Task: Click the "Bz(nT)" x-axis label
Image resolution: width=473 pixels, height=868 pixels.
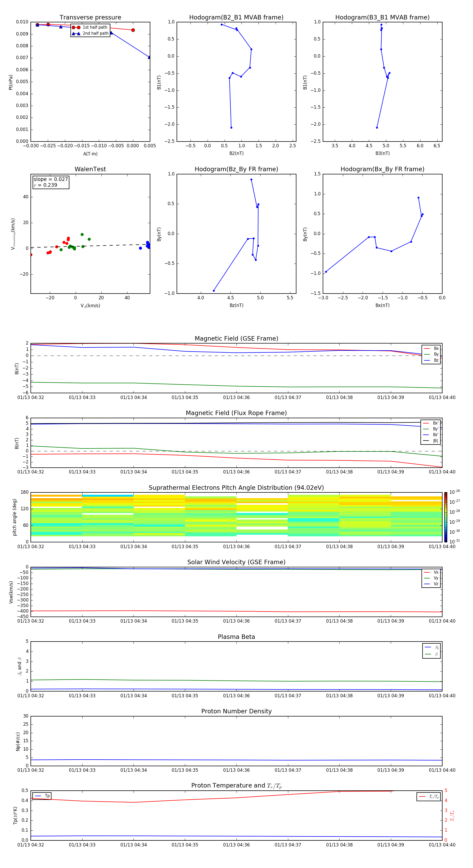Action: pos(236,306)
